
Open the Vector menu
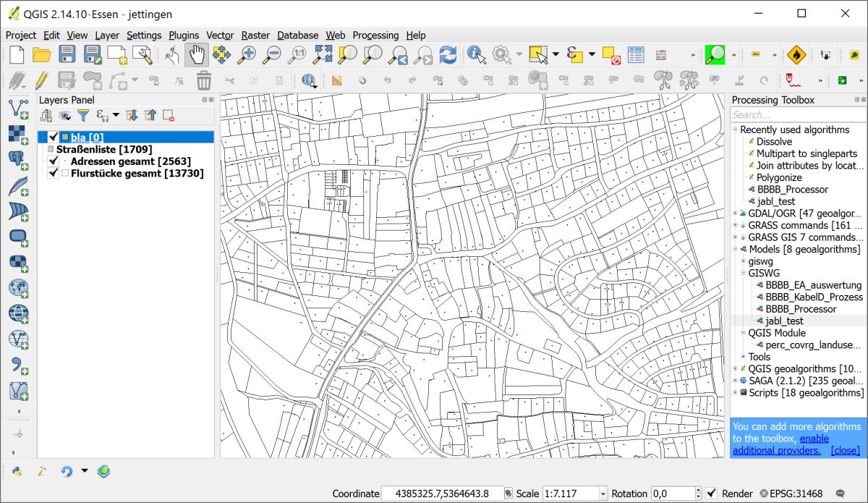click(x=220, y=35)
